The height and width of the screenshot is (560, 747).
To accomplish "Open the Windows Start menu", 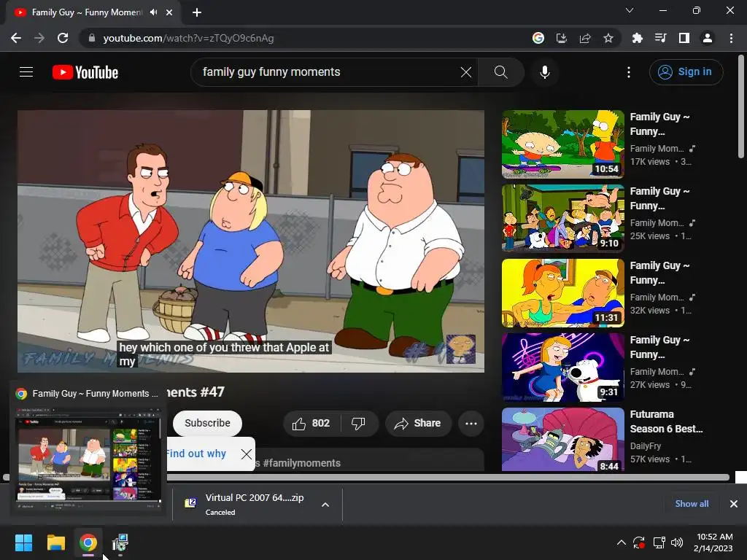I will click(23, 542).
